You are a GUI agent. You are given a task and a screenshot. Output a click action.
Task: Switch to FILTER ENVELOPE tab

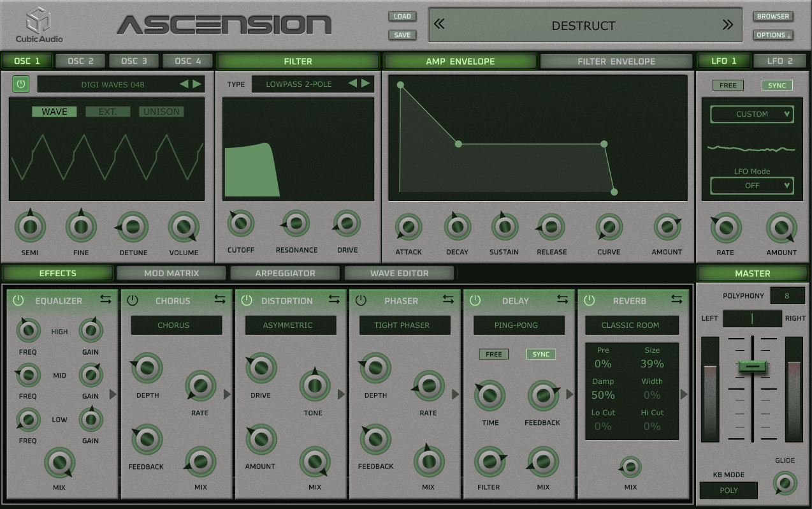[x=616, y=61]
